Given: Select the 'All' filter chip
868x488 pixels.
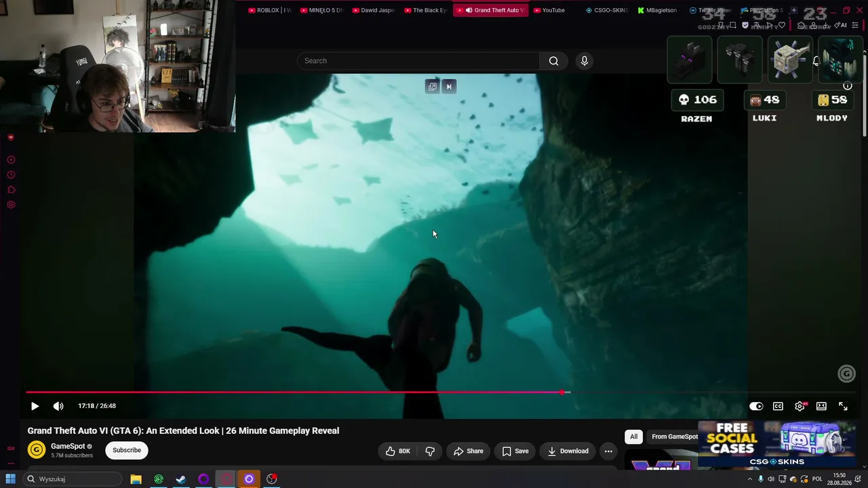Looking at the screenshot, I should coord(633,436).
